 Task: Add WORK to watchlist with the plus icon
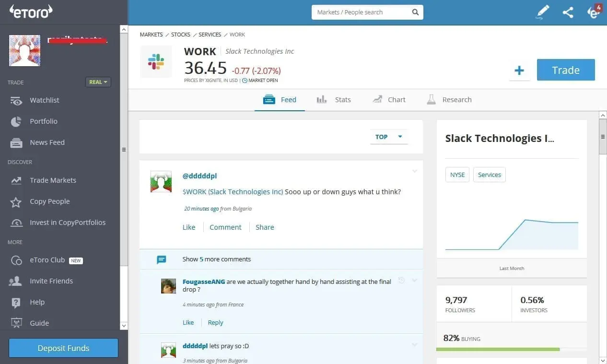[x=520, y=70]
